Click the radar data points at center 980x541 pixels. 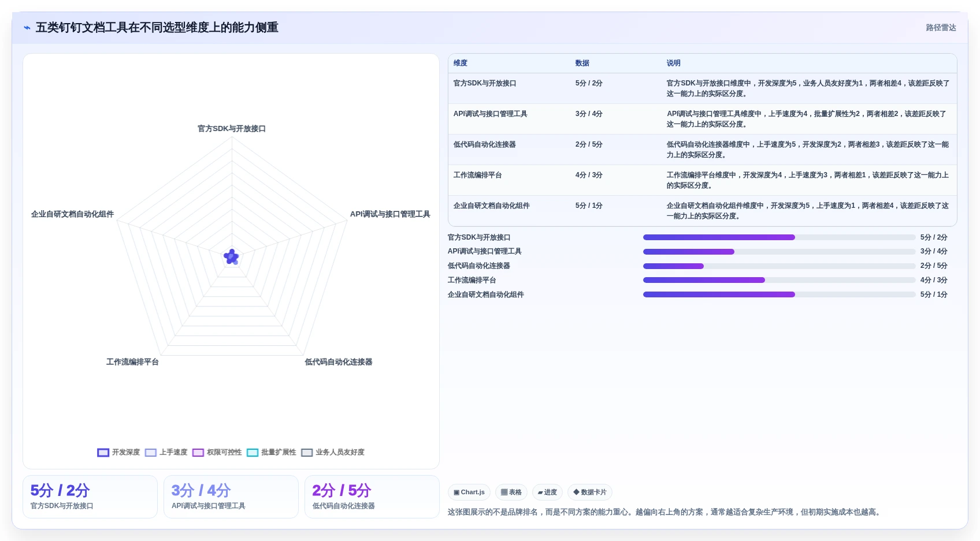(x=232, y=257)
